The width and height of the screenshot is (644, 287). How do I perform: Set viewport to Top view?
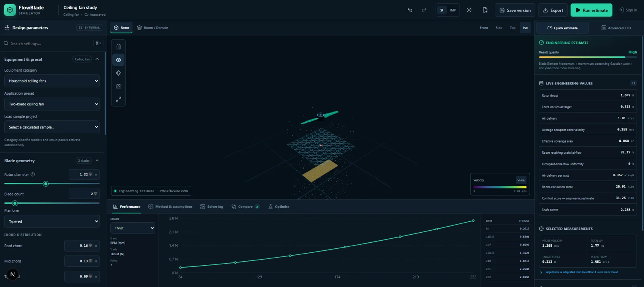coord(512,28)
